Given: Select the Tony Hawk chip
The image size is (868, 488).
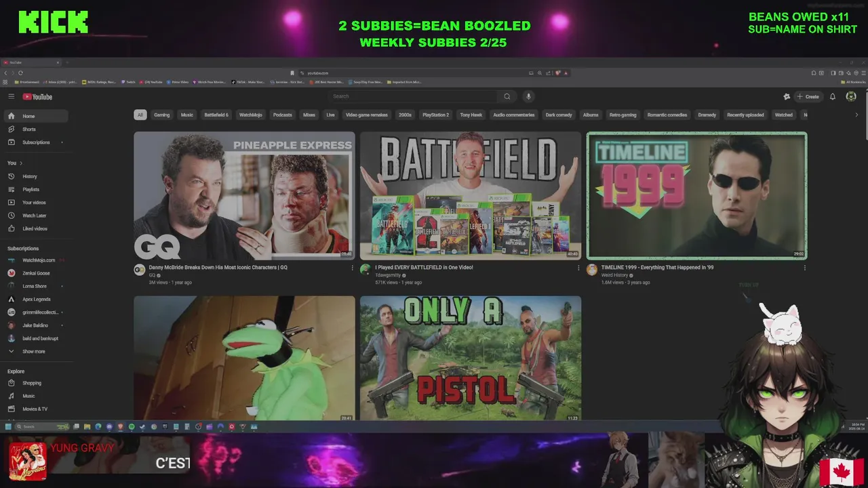Looking at the screenshot, I should (x=471, y=115).
